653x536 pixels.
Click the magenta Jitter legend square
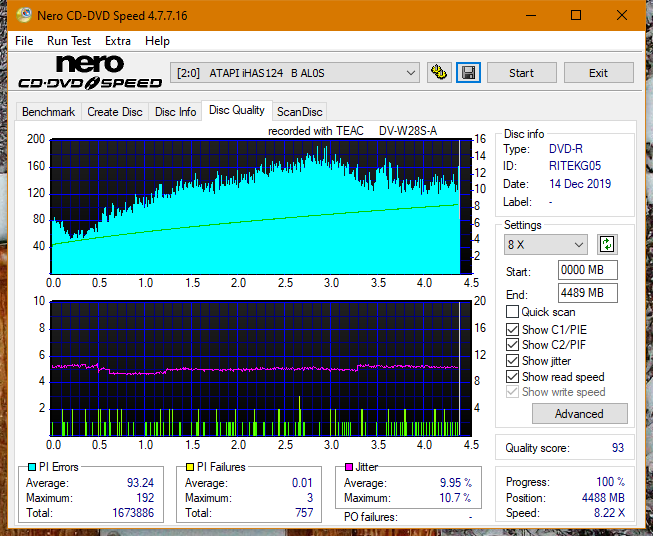pos(349,467)
